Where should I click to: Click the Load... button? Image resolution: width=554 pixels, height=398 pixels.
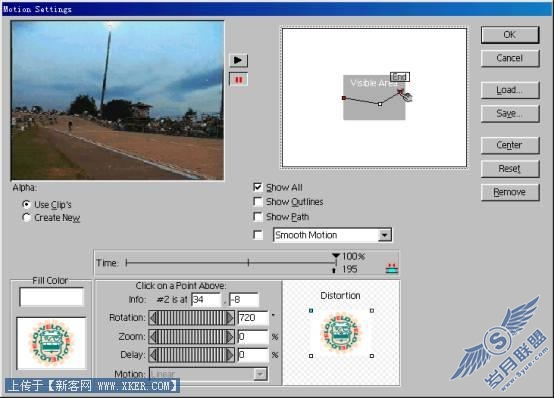[x=510, y=90]
